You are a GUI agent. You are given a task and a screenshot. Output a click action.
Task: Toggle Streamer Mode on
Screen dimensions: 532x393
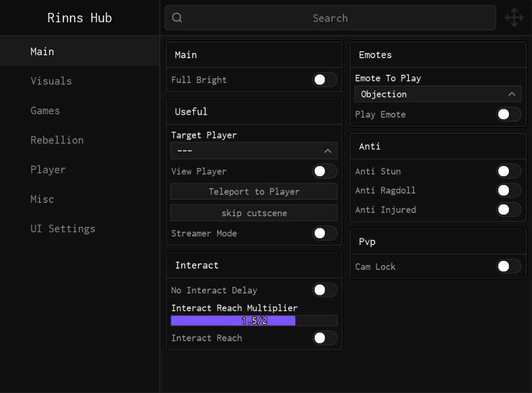[325, 233]
